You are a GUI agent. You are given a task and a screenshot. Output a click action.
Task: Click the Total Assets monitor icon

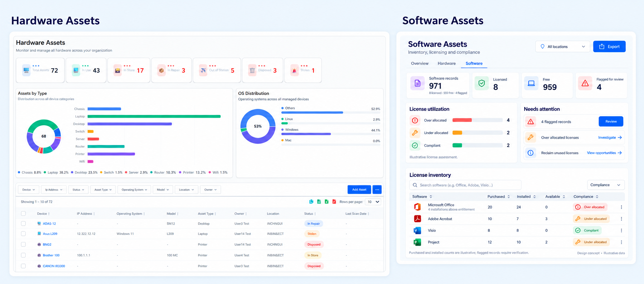tap(26, 70)
